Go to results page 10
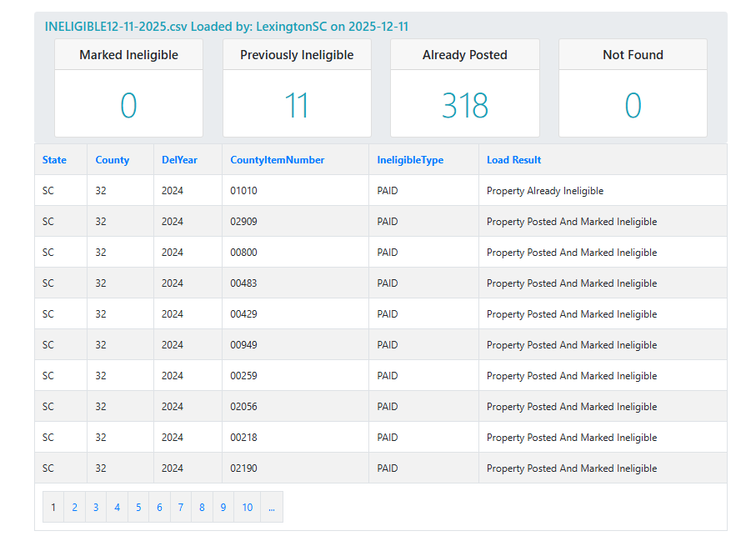Image resolution: width=756 pixels, height=546 pixels. pos(248,507)
